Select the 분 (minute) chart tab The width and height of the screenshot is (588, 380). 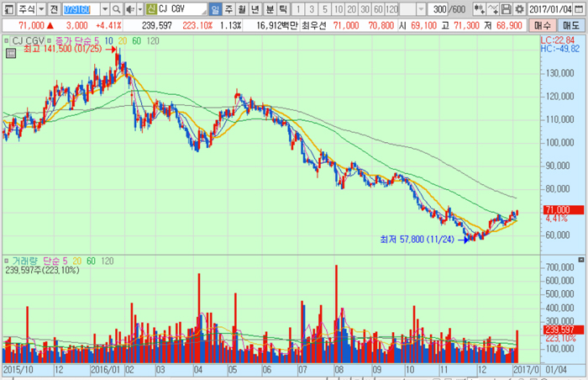(270, 8)
